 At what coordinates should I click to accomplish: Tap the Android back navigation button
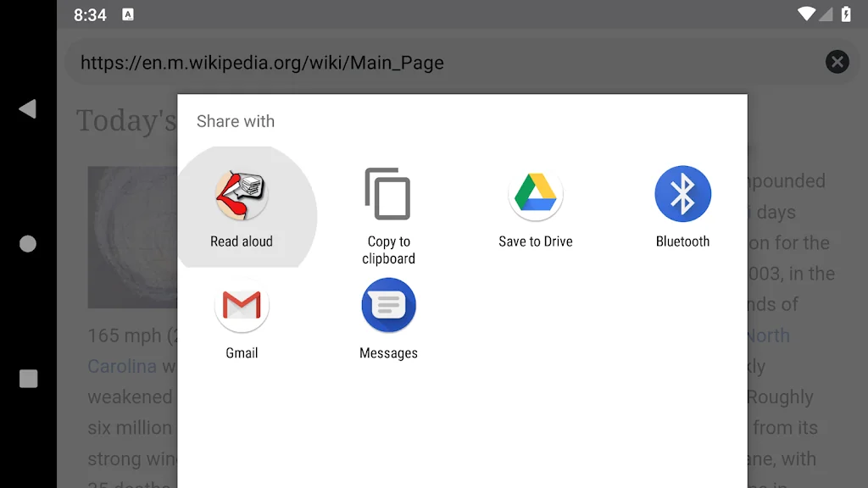[x=27, y=109]
